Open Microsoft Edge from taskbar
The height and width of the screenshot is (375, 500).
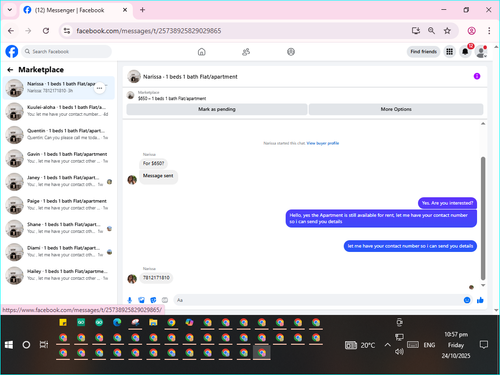click(117, 322)
